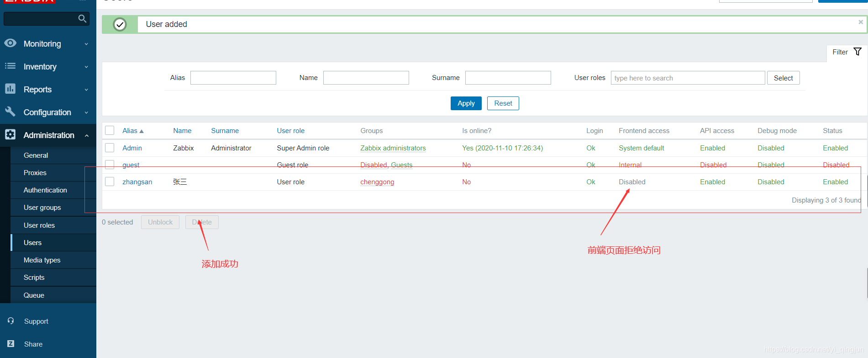Sort by Alias column ascending arrow

[142, 131]
